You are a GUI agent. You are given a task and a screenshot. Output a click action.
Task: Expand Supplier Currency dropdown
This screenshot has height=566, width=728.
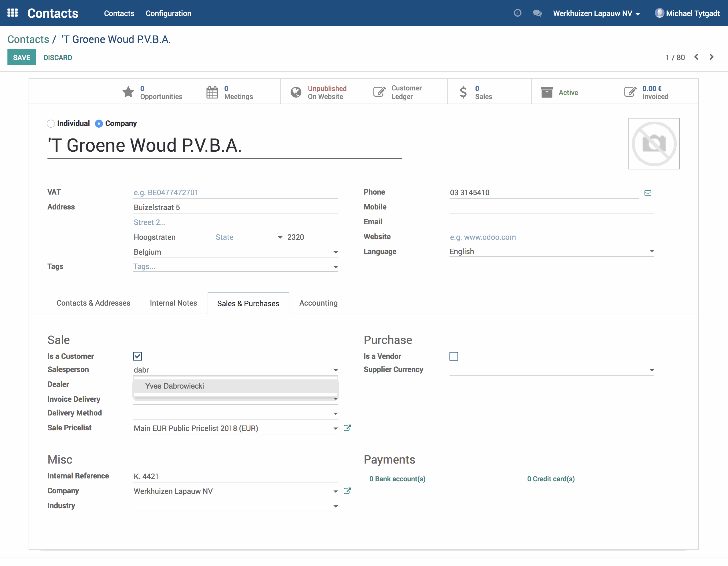[651, 370]
